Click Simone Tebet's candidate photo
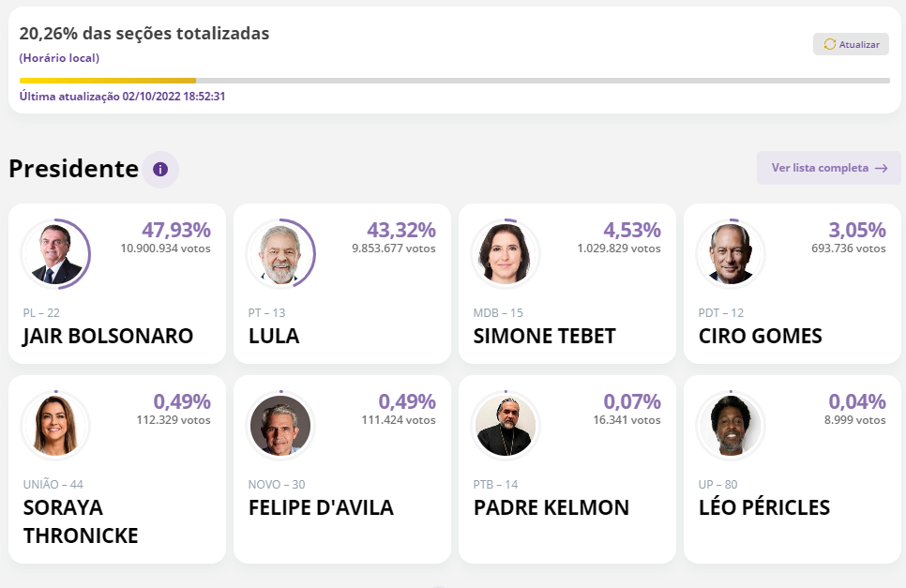The width and height of the screenshot is (906, 588). (x=506, y=254)
